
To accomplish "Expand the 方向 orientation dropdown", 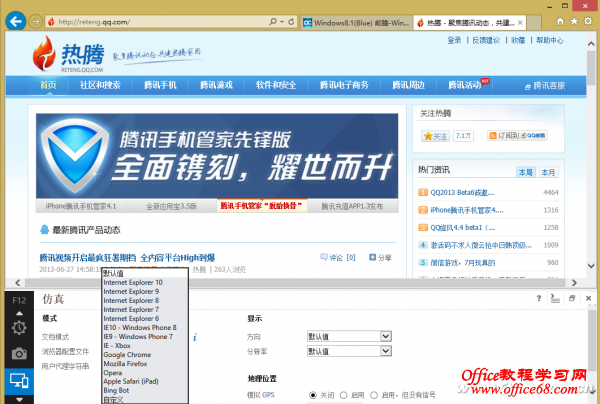I will click(x=386, y=336).
